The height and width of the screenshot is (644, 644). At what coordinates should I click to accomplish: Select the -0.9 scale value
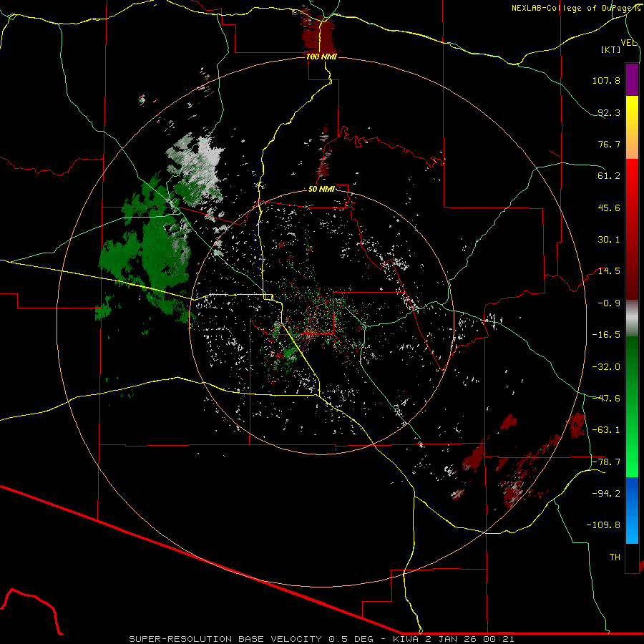coord(609,303)
